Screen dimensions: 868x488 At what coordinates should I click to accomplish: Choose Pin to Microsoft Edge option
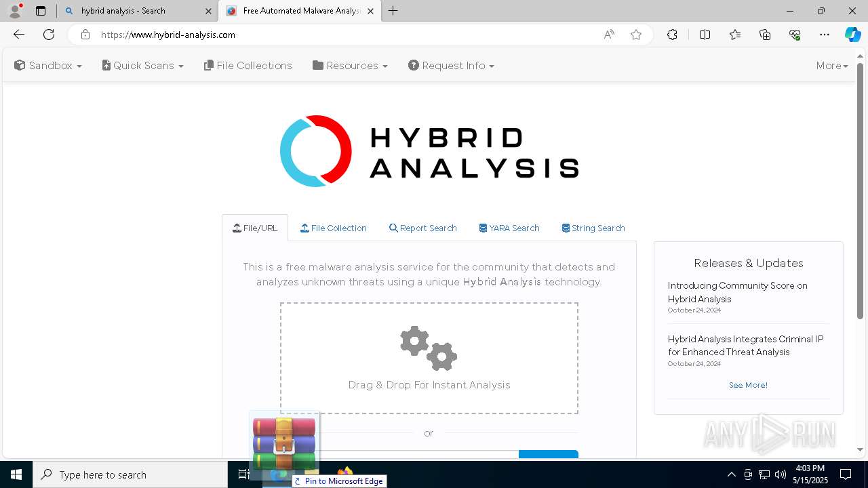[x=339, y=481]
